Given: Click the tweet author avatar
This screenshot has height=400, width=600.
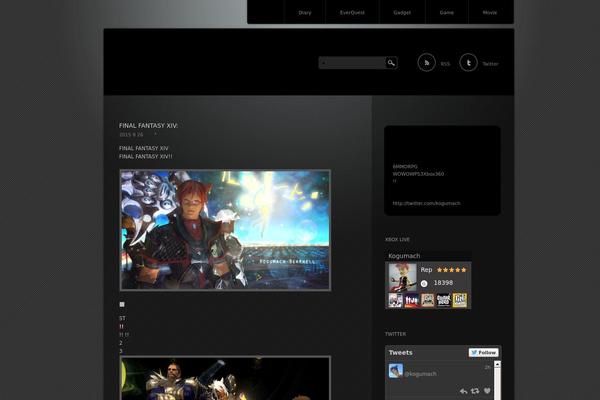Looking at the screenshot, I should pos(396,371).
